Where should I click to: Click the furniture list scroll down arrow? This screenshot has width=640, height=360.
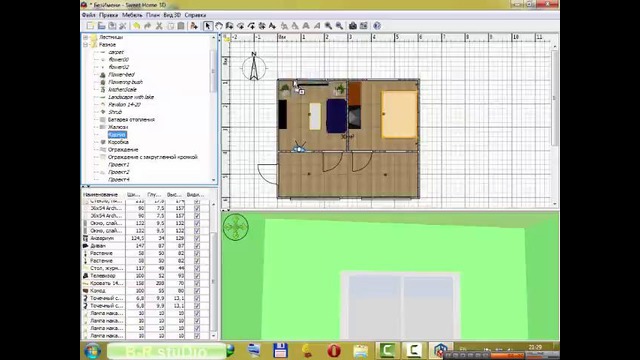pos(213,336)
